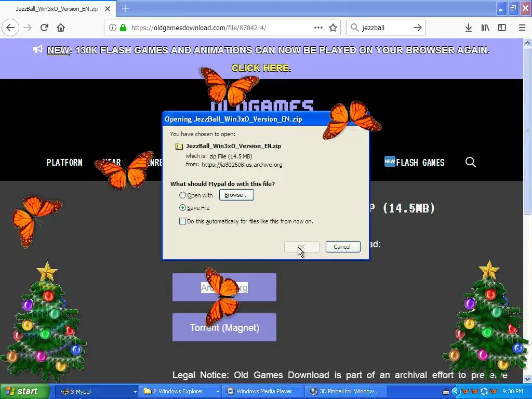The width and height of the screenshot is (532, 399).
Task: Click the page scrollbar down arrow
Action: [527, 379]
